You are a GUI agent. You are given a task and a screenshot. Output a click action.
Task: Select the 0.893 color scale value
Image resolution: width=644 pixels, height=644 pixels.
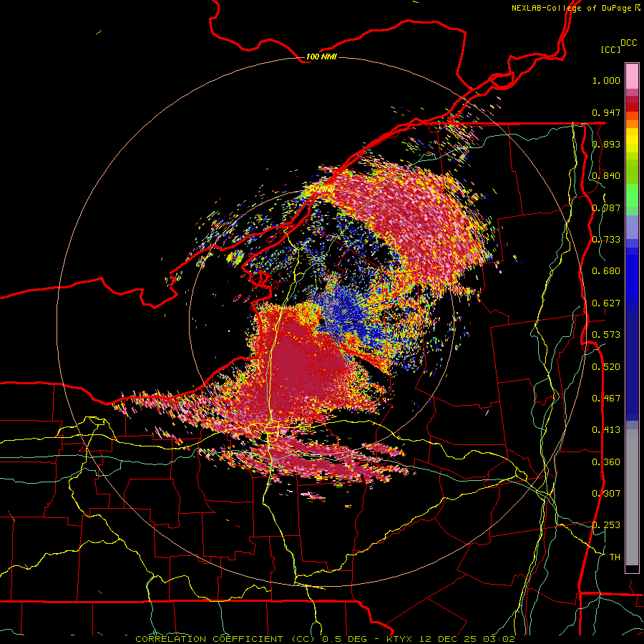point(606,144)
